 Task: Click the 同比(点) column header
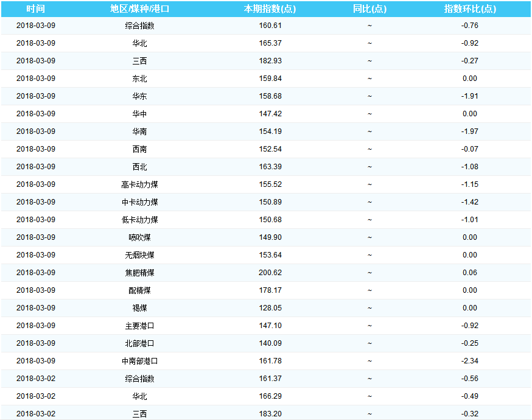coord(369,9)
